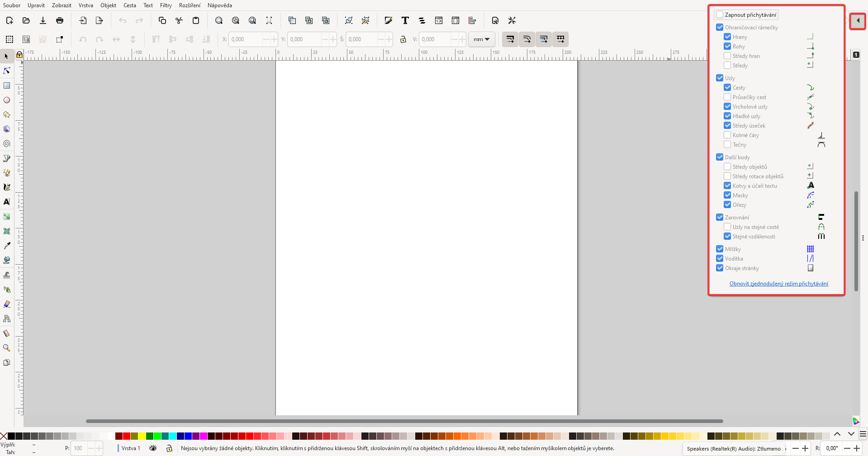This screenshot has width=868, height=456.
Task: Enable the Zapnout přichytávání checkbox
Action: [719, 14]
